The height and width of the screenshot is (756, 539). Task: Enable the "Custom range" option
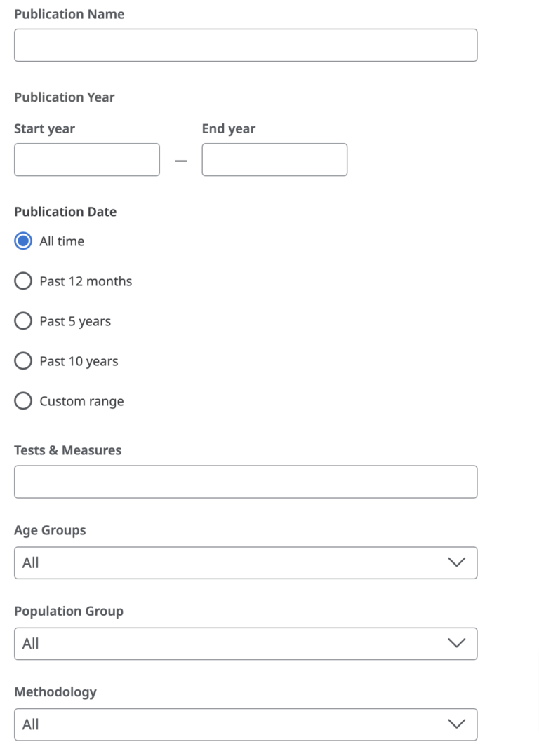pyautogui.click(x=22, y=400)
